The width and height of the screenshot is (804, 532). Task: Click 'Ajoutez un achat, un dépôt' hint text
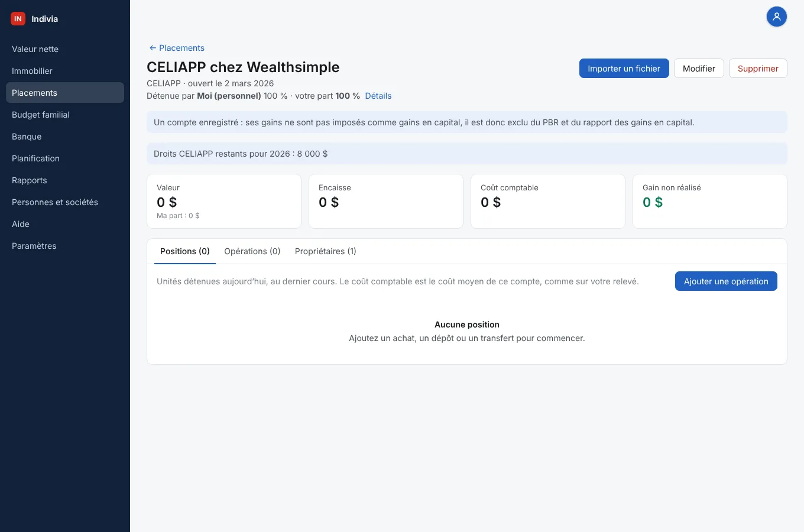pyautogui.click(x=467, y=339)
